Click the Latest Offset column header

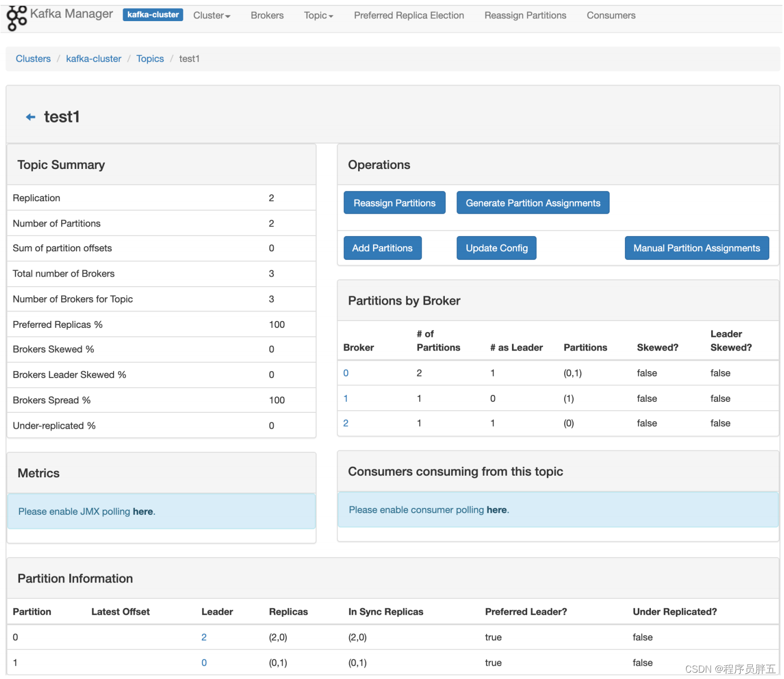120,612
